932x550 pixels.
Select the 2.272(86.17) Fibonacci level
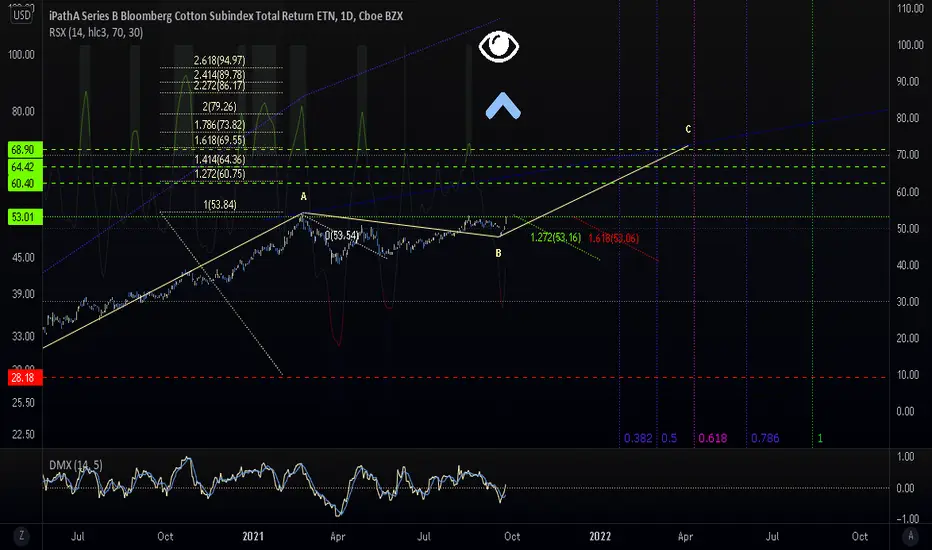[x=219, y=86]
